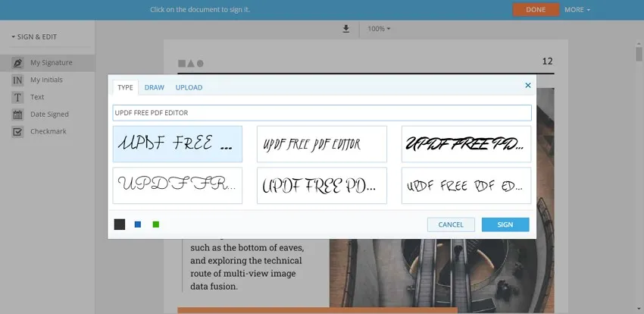Image resolution: width=644 pixels, height=314 pixels.
Task: Click the Text tool T icon
Action: coord(17,97)
